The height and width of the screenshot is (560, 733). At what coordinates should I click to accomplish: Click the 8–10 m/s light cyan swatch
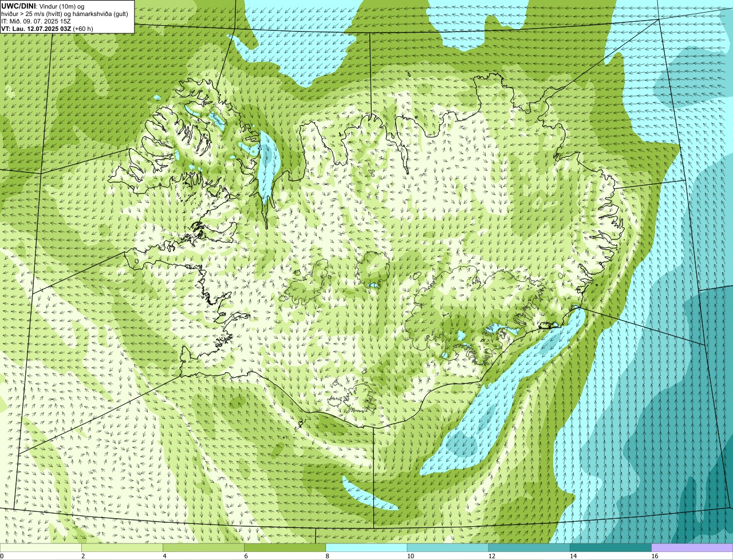coord(366,547)
